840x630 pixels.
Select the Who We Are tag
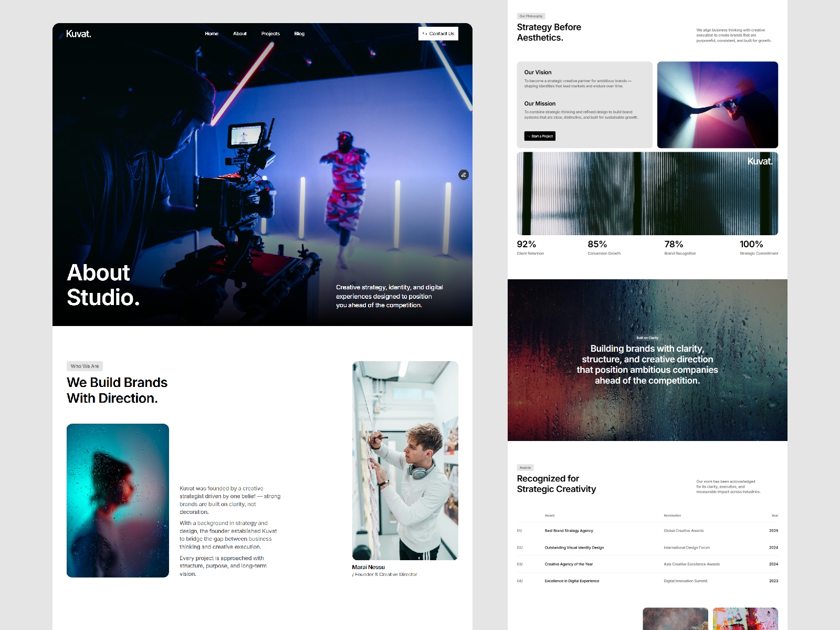pyautogui.click(x=85, y=366)
